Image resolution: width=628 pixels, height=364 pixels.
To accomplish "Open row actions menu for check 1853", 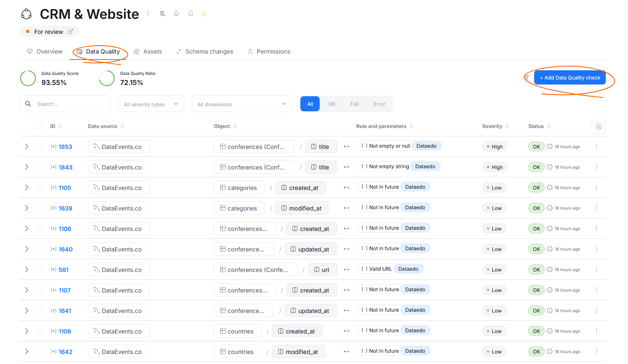I will click(596, 146).
